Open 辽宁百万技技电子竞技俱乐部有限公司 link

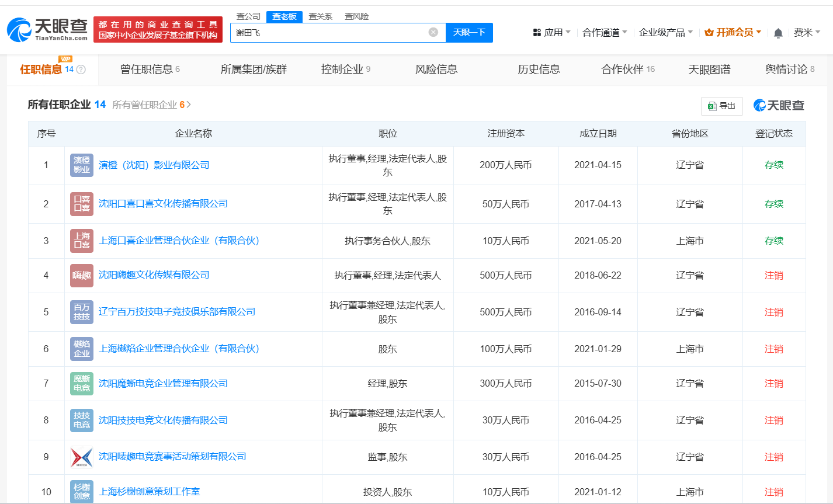click(x=177, y=312)
